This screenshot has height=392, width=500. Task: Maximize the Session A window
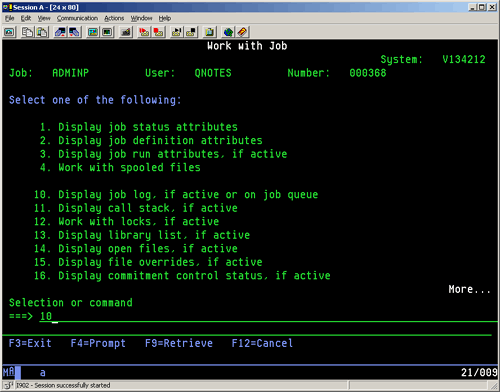coord(482,7)
